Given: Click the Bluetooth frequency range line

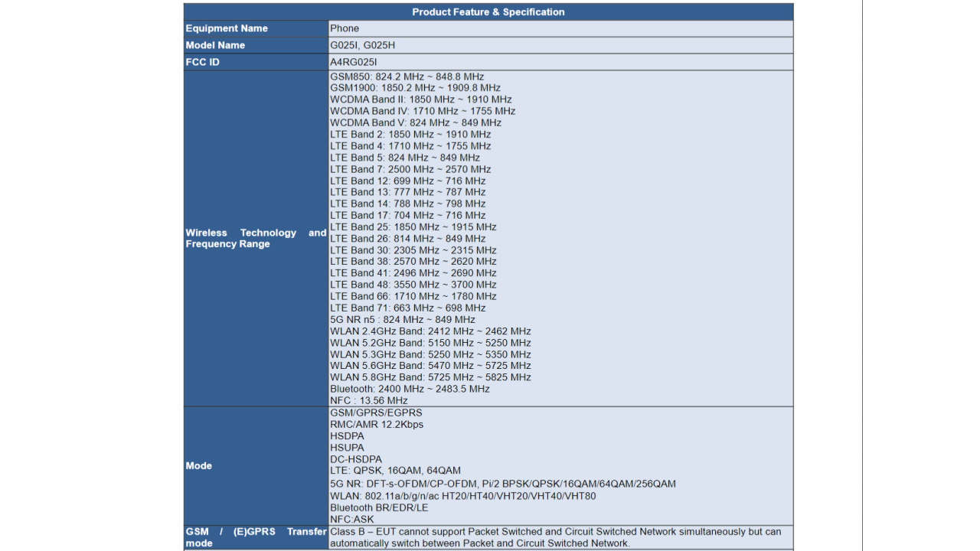Looking at the screenshot, I should coord(410,389).
